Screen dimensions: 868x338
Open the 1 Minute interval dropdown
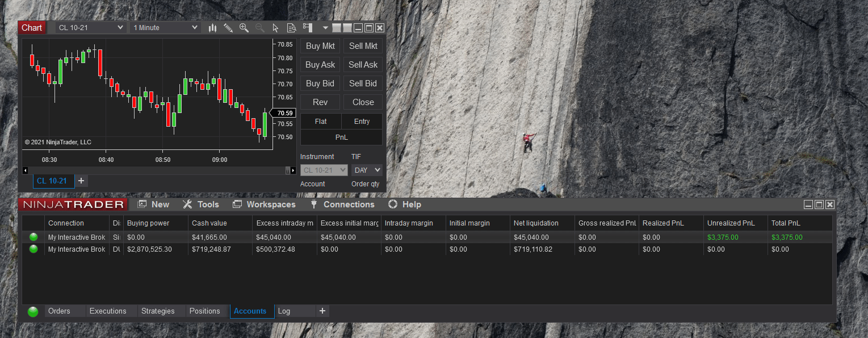click(x=165, y=28)
